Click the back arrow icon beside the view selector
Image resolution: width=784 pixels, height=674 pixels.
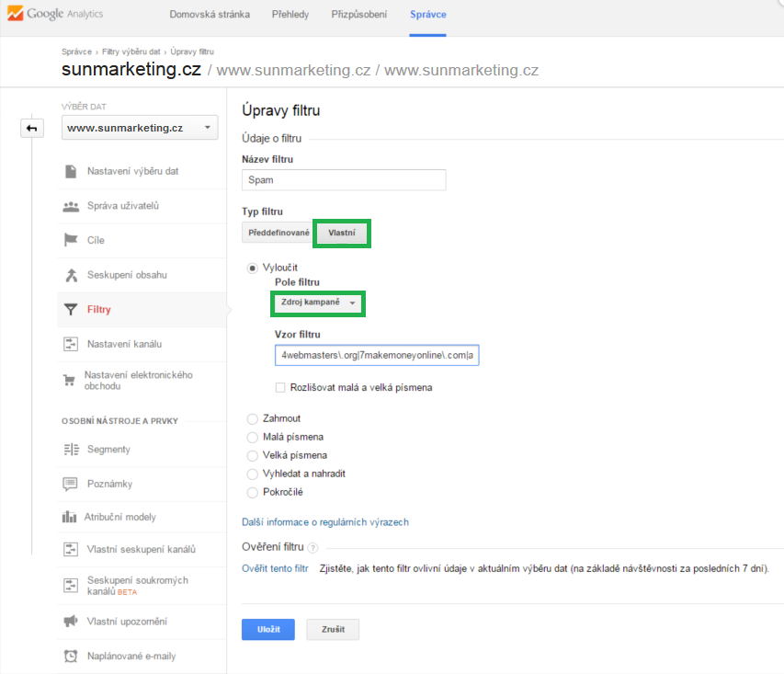[x=32, y=128]
